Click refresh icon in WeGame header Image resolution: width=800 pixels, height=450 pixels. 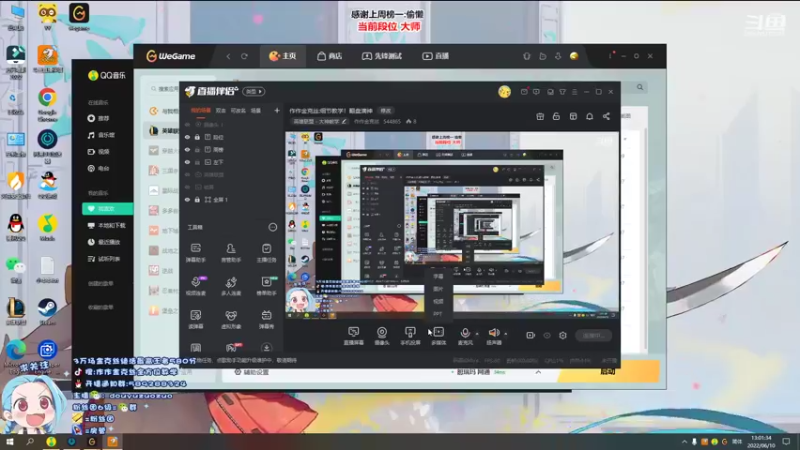click(244, 56)
